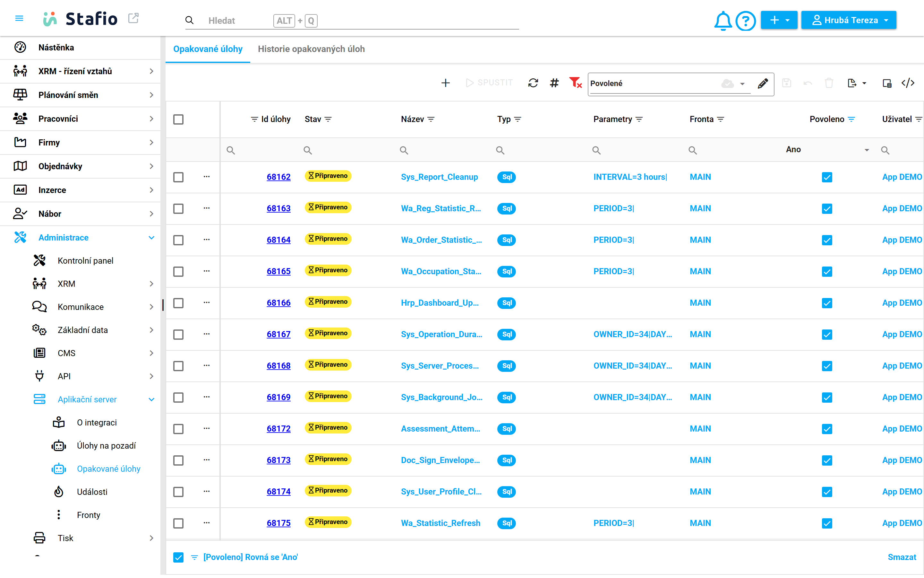Clear filters with red funnel icon
The image size is (924, 578).
pyautogui.click(x=575, y=83)
